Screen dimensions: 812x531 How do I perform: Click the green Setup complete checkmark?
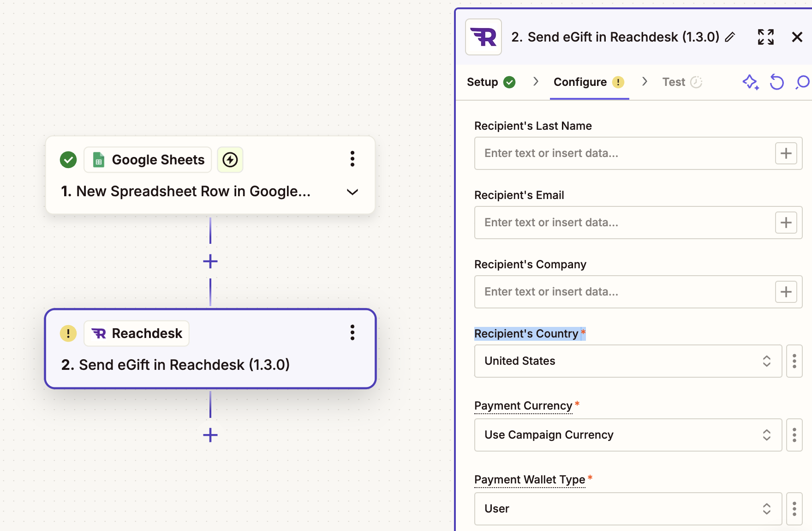coord(509,82)
